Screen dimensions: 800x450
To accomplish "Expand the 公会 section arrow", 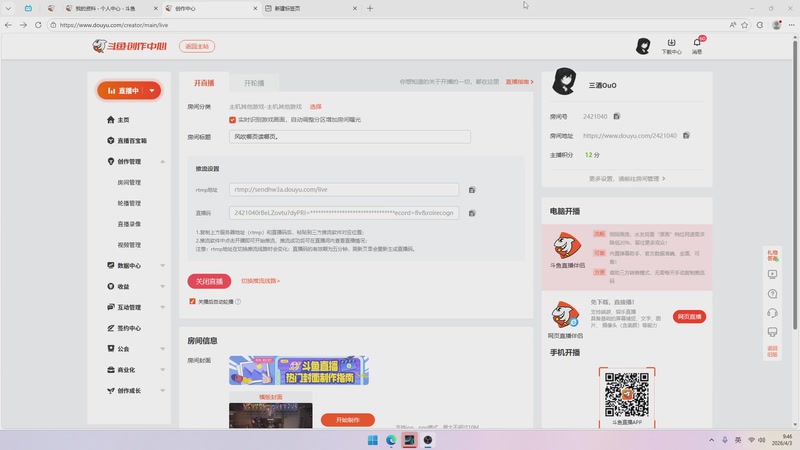I will [x=163, y=349].
